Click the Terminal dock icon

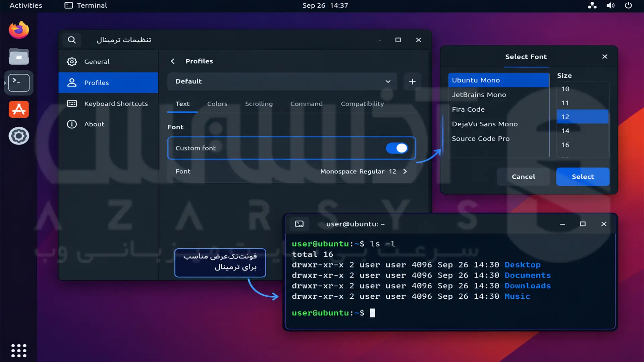point(19,83)
